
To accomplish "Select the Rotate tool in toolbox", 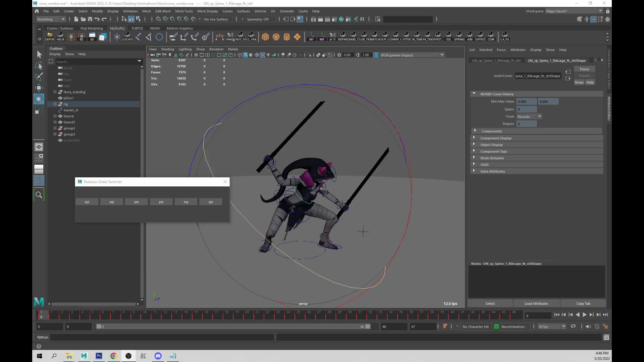I will [39, 99].
